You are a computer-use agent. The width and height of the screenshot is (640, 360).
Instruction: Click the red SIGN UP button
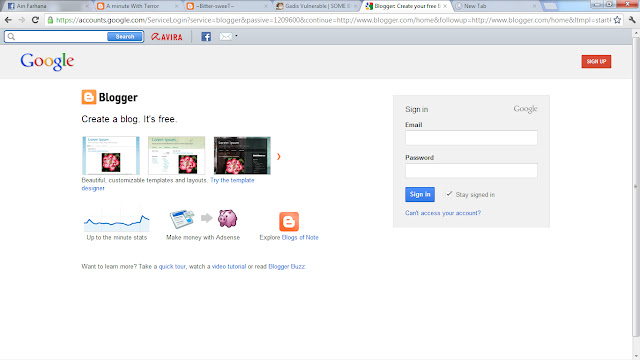tap(596, 62)
